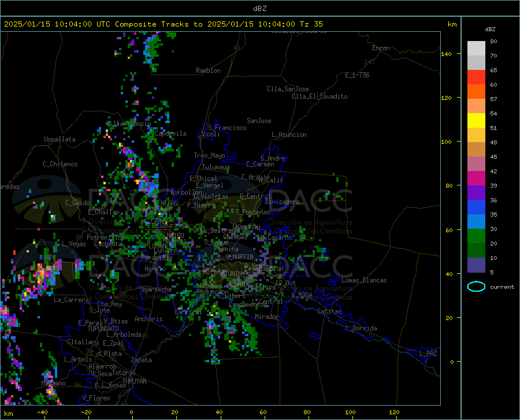The width and height of the screenshot is (520, 420).
Task: Click the Chapanay map label
Action: (246, 226)
